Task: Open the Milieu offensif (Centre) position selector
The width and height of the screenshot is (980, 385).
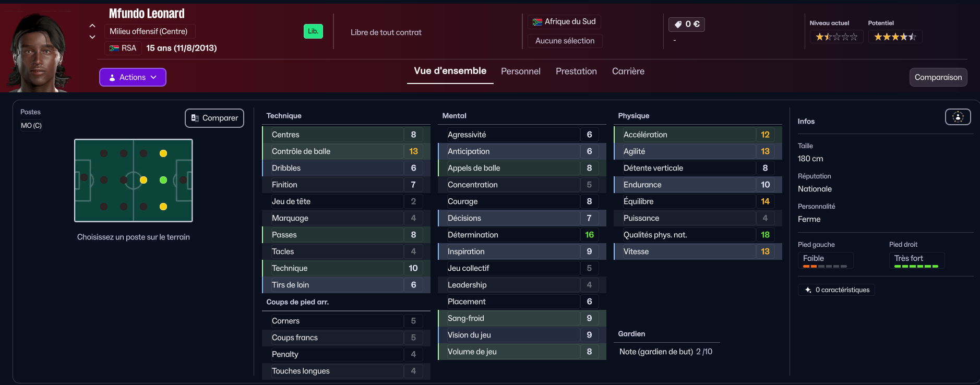Action: pyautogui.click(x=150, y=31)
